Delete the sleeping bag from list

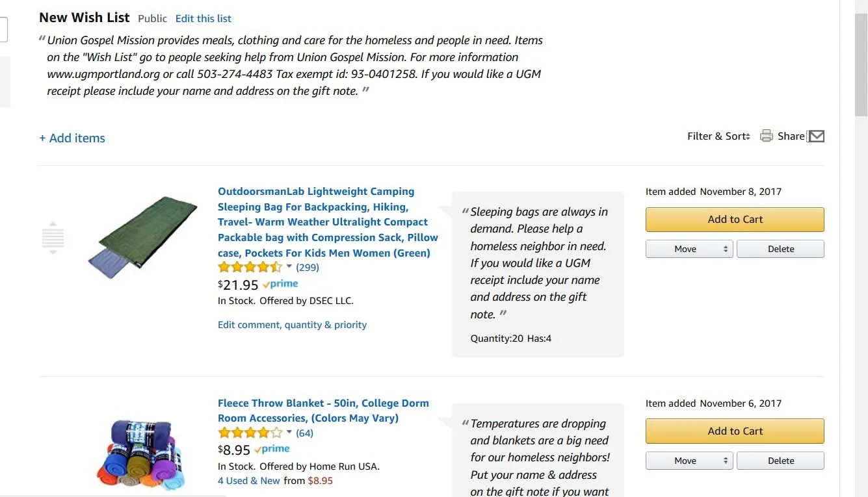pyautogui.click(x=780, y=249)
